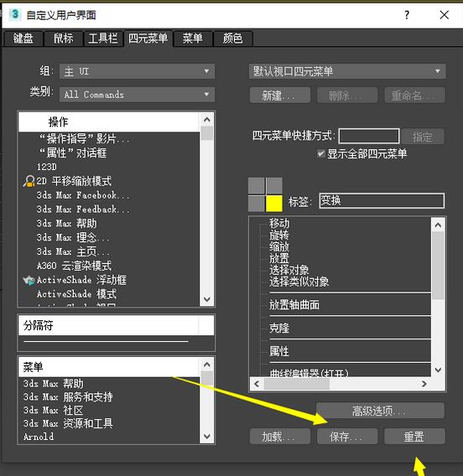Select 3ds Max Feedback... action

pyautogui.click(x=83, y=210)
